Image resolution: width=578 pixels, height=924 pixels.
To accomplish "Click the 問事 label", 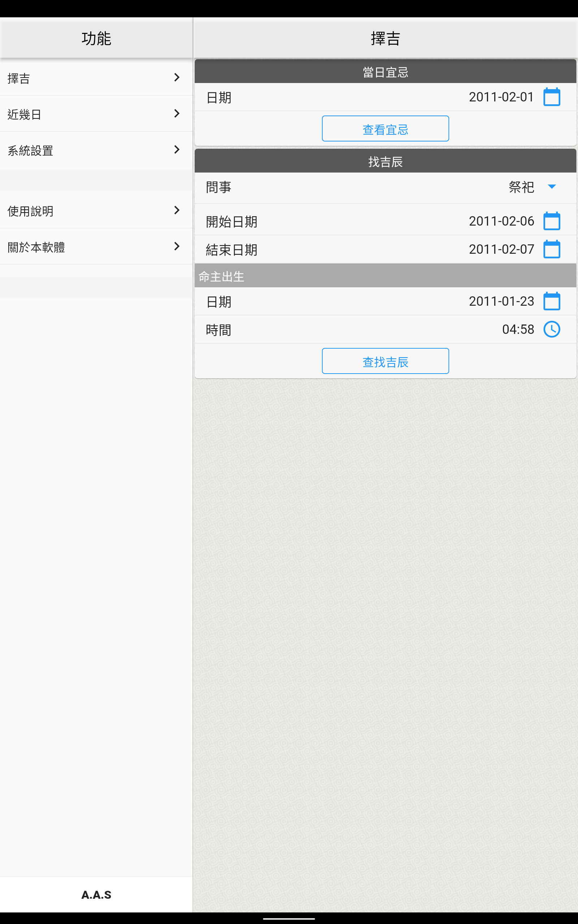I will pyautogui.click(x=219, y=187).
